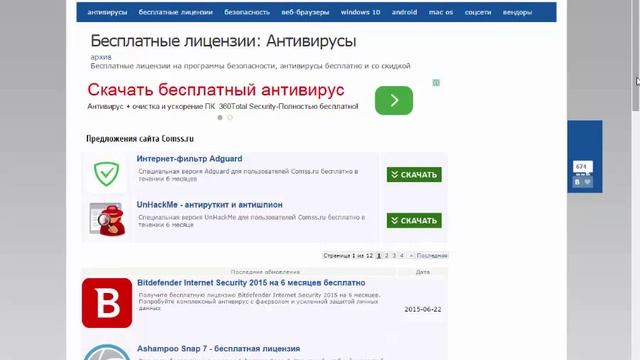Open the 'windows 10' navigation item

tap(360, 12)
